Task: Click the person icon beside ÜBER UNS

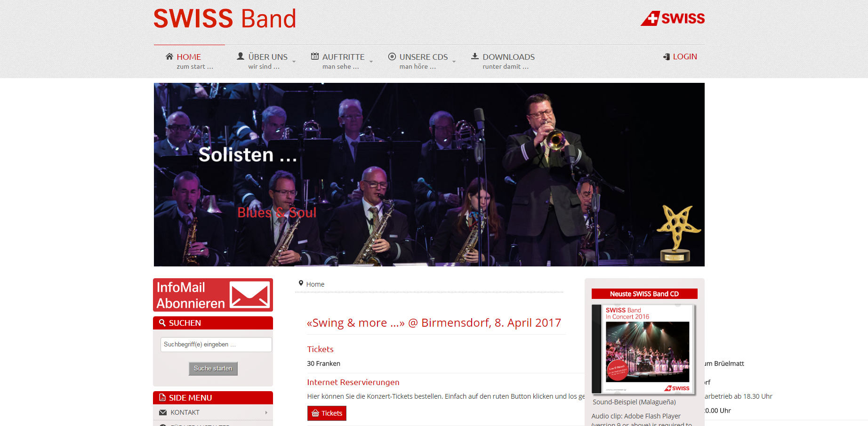Action: 241,56
